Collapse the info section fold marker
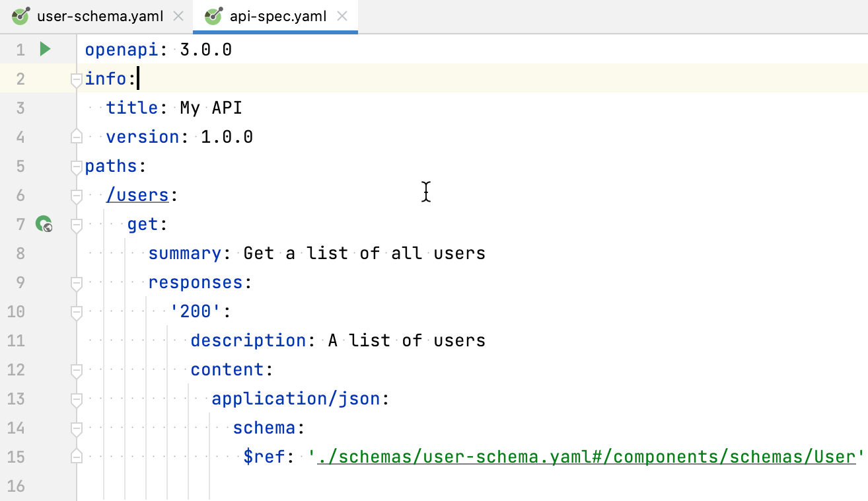The width and height of the screenshot is (868, 501). pyautogui.click(x=75, y=79)
